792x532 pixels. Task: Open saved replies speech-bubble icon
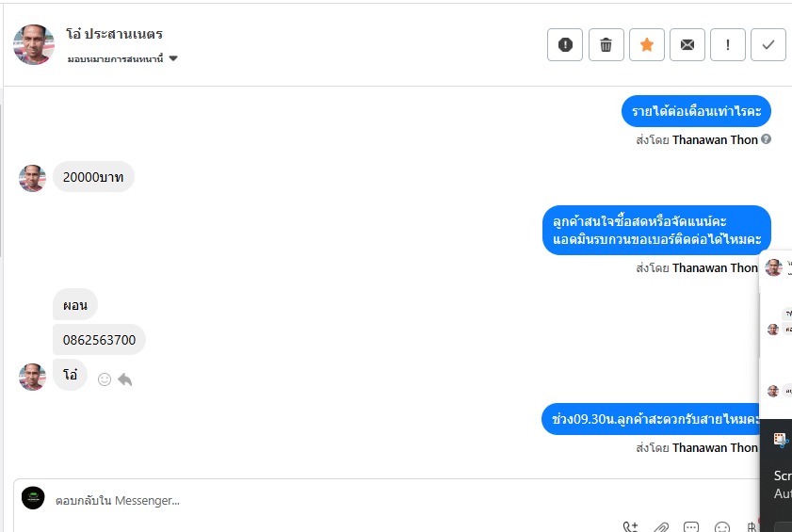click(x=691, y=527)
